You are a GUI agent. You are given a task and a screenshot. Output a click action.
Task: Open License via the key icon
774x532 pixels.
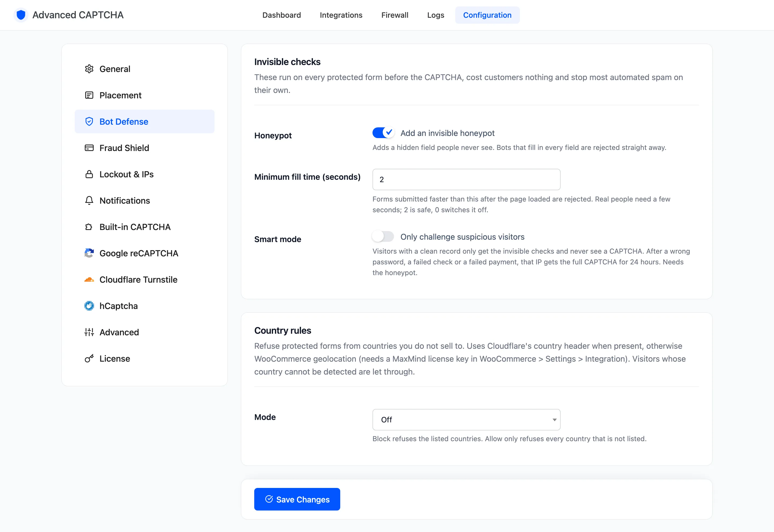89,359
